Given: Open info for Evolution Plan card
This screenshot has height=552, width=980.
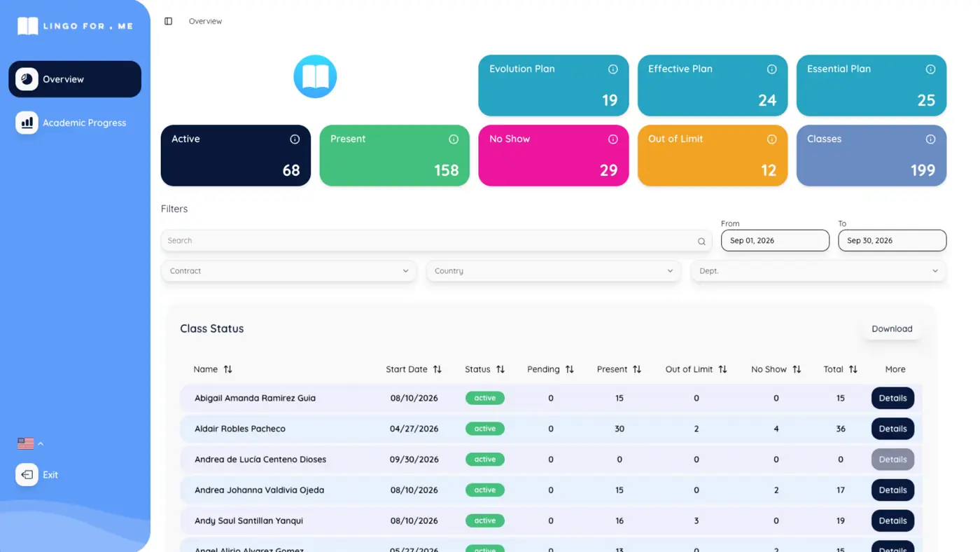Looking at the screenshot, I should tap(613, 69).
